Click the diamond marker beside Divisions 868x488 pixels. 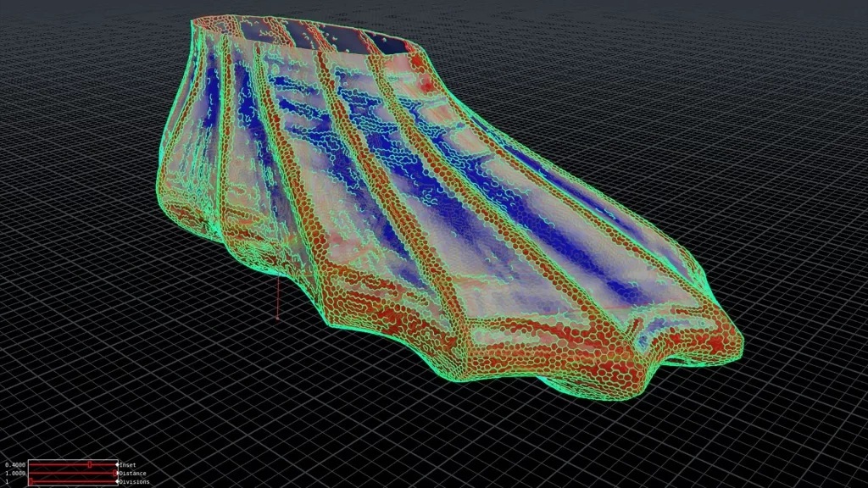117,482
